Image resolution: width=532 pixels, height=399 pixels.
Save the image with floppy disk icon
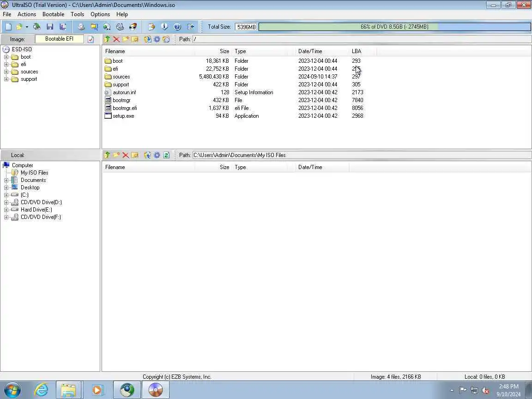pos(50,27)
